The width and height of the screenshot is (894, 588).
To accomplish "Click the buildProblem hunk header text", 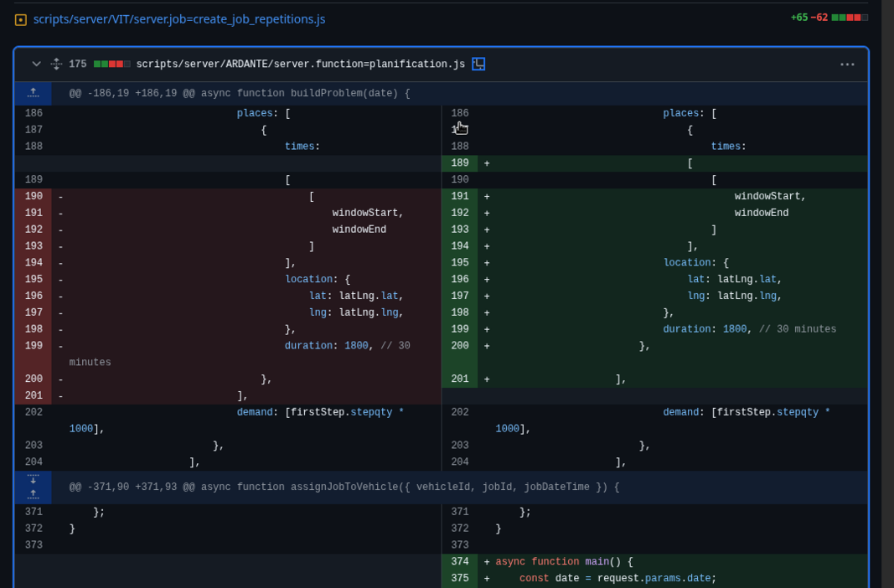I will 240,94.
